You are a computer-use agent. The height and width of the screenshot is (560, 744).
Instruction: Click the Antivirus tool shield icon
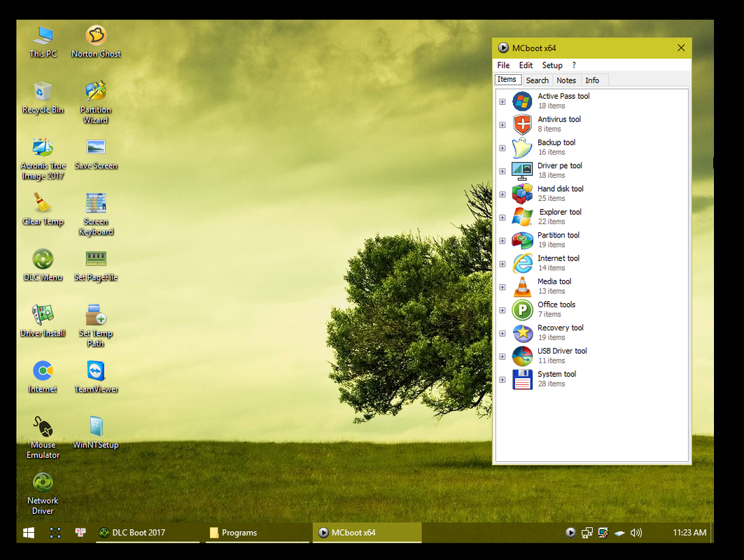click(x=522, y=125)
